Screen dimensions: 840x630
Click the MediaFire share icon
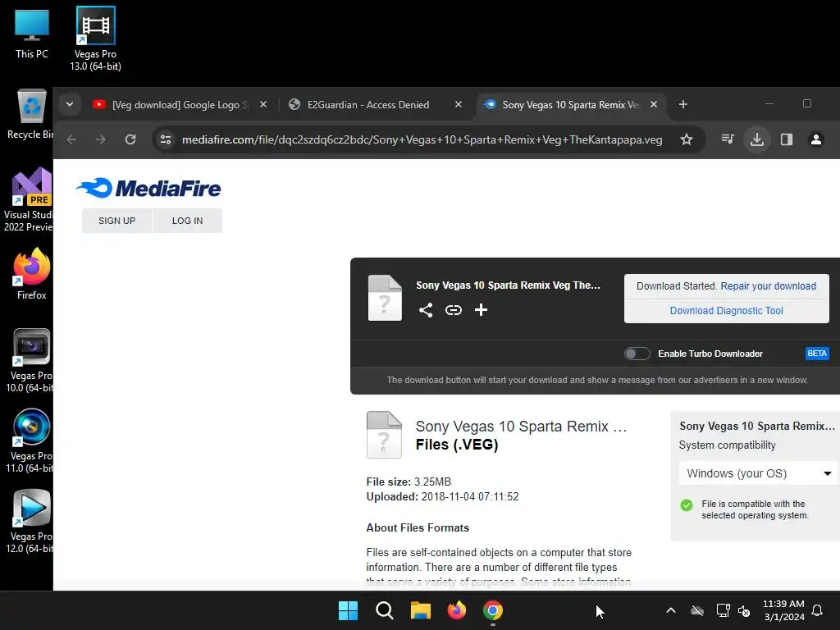point(426,310)
